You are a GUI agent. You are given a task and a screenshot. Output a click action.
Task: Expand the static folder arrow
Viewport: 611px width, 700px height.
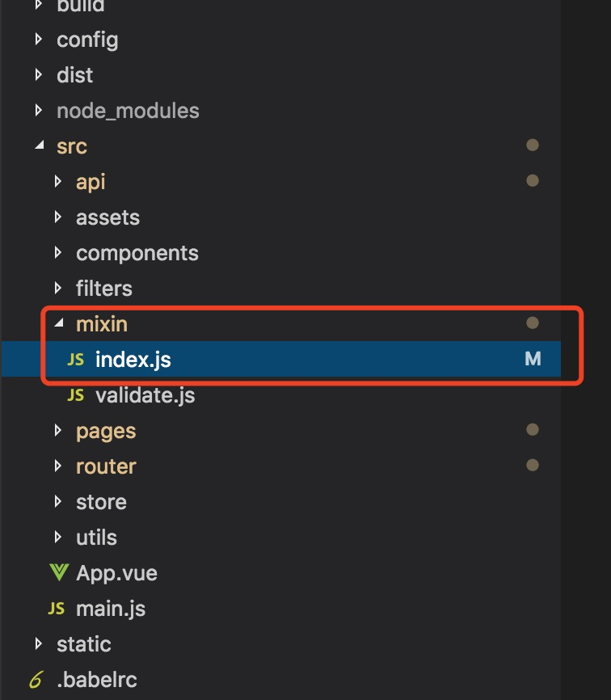pos(39,644)
